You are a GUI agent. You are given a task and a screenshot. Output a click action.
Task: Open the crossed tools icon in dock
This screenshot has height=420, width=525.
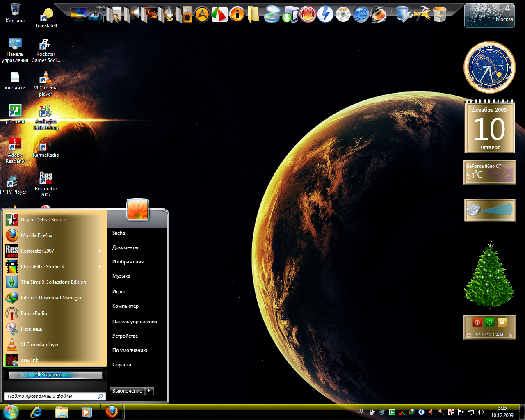click(422, 14)
